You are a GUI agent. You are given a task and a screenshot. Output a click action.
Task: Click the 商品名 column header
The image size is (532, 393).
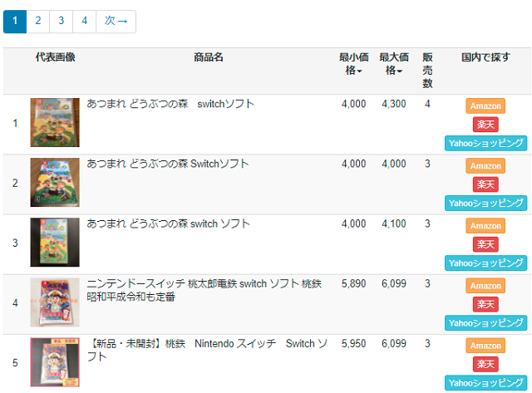point(209,57)
